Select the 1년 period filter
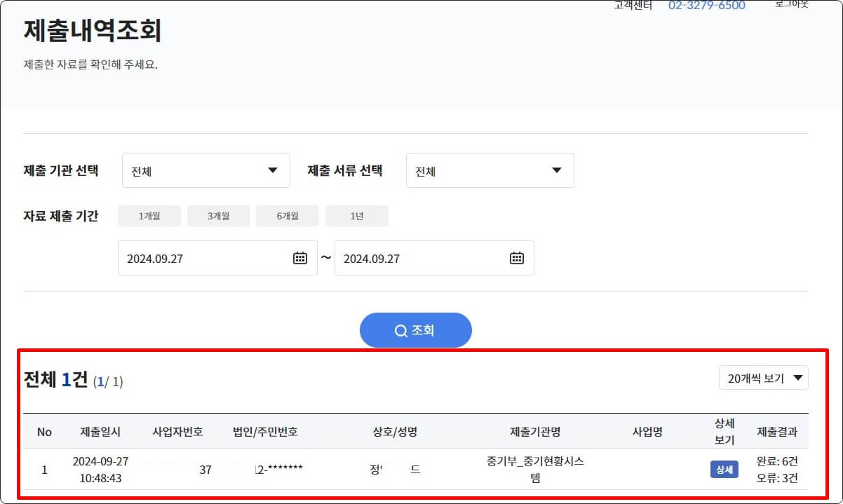Image resolution: width=843 pixels, height=504 pixels. pos(357,216)
